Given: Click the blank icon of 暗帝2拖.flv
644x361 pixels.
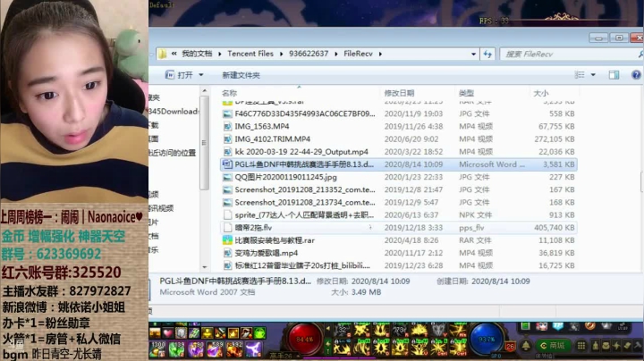Looking at the screenshot, I should point(227,228).
